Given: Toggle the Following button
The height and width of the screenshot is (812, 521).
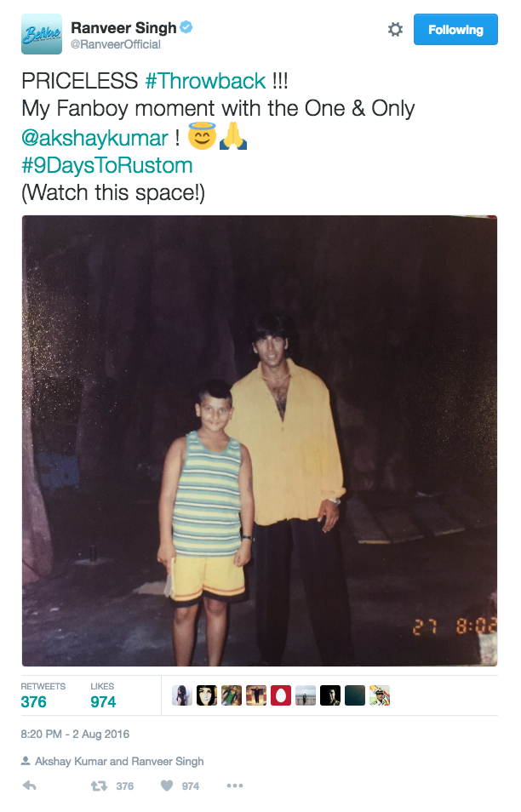Looking at the screenshot, I should 455,30.
